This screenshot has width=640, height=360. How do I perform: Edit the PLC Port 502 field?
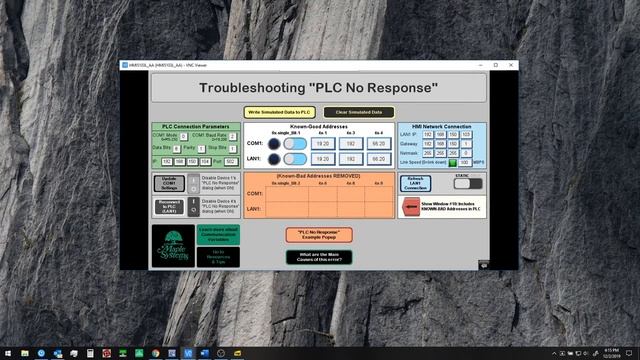click(x=231, y=162)
